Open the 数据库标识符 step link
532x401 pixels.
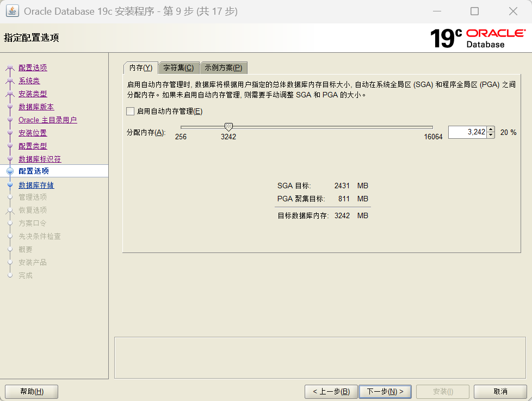(x=40, y=159)
